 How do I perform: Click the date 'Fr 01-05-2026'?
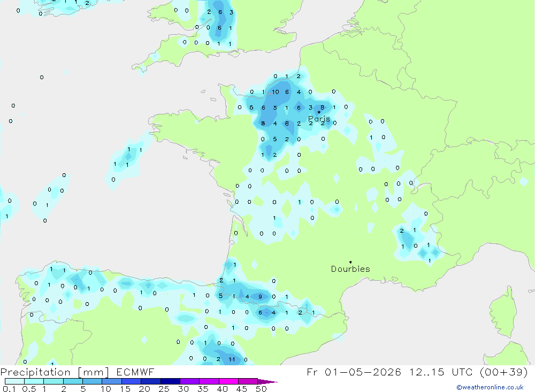click(x=354, y=372)
